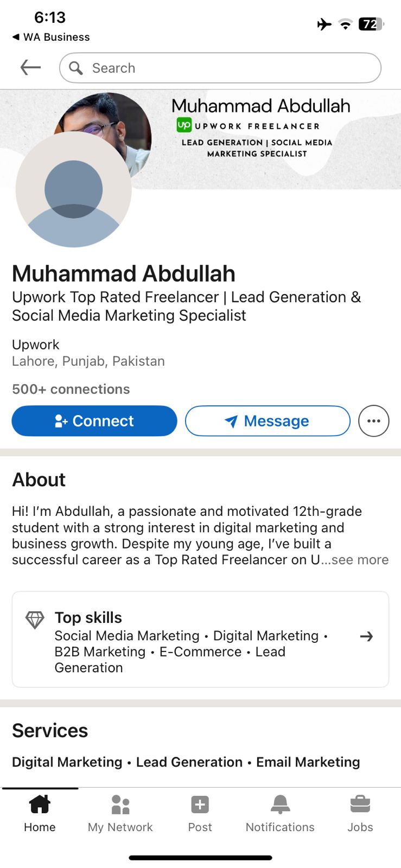View the default avatar profile picture
This screenshot has height=868, width=401.
click(74, 190)
